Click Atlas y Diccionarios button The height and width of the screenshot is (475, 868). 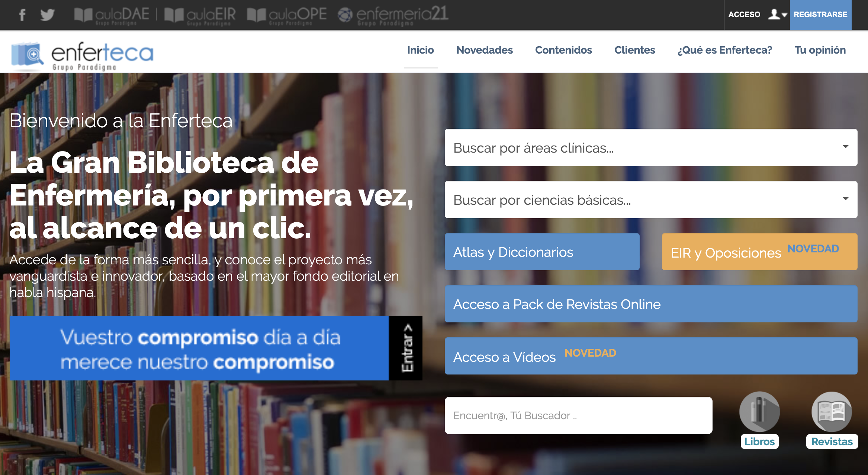pos(542,252)
